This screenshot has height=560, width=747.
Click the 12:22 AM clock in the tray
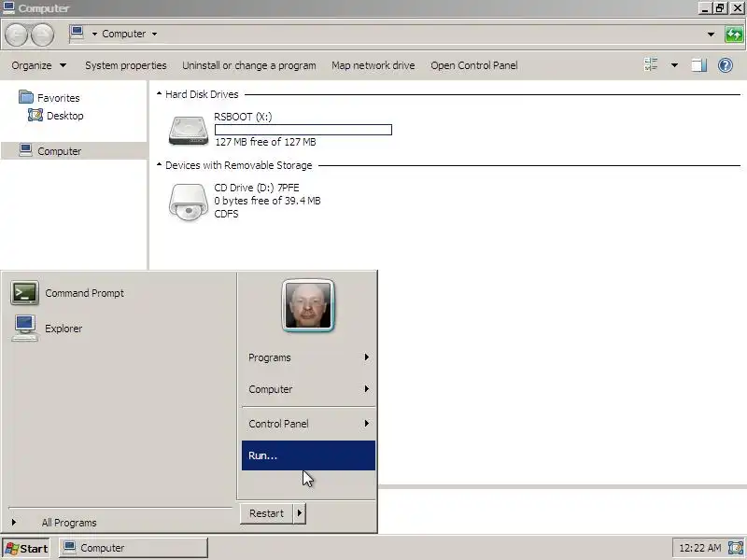(x=699, y=548)
